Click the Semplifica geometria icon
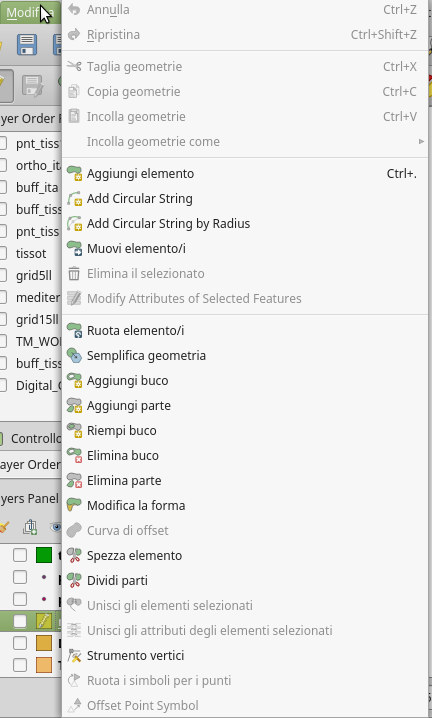Image resolution: width=432 pixels, height=718 pixels. 74,356
